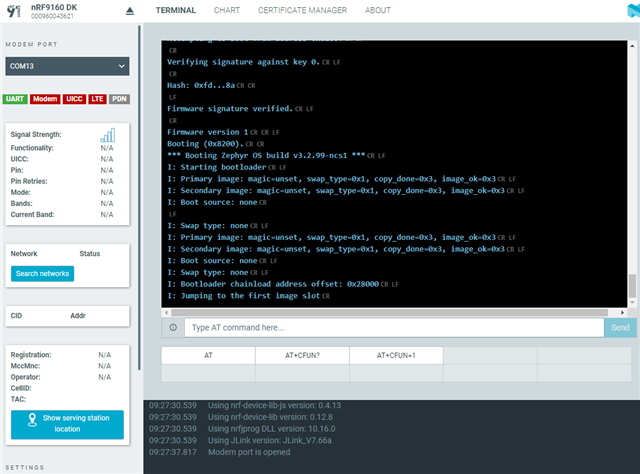The height and width of the screenshot is (474, 640).
Task: Click the 'Firmware signature verified.' terminal line
Action: pyautogui.click(x=230, y=109)
